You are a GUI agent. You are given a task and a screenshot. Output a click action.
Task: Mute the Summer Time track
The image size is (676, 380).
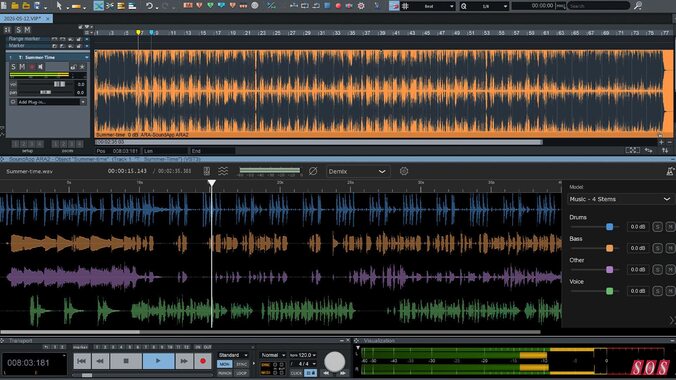pyautogui.click(x=22, y=67)
